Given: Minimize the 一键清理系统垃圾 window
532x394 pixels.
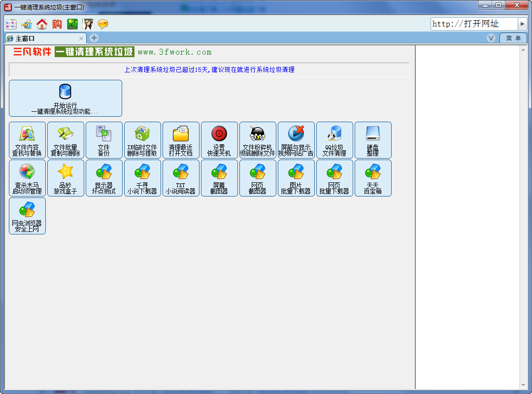Looking at the screenshot, I should point(485,5).
